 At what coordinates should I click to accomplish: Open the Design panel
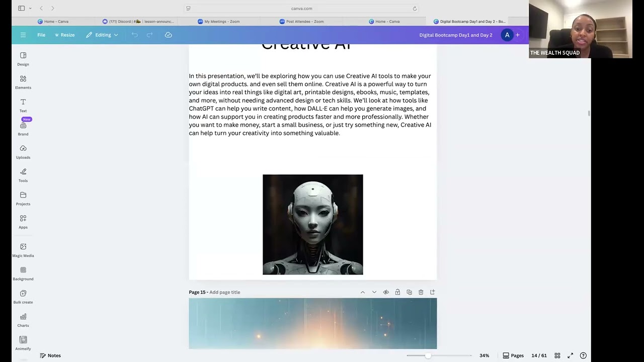tap(23, 59)
